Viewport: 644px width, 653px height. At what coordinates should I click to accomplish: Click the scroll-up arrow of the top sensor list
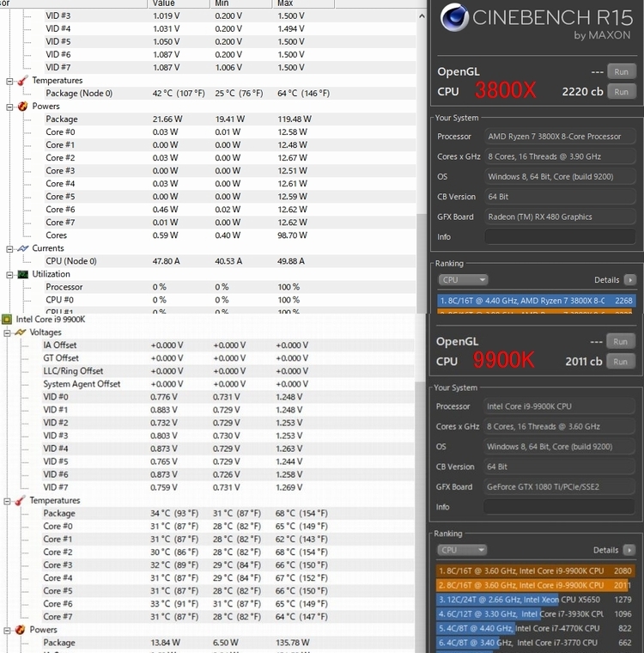[x=422, y=16]
